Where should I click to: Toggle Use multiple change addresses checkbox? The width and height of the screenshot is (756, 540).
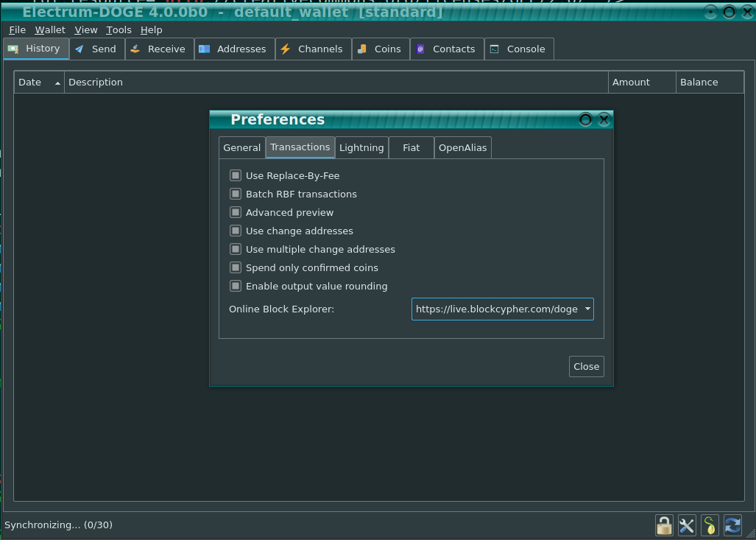tap(236, 250)
